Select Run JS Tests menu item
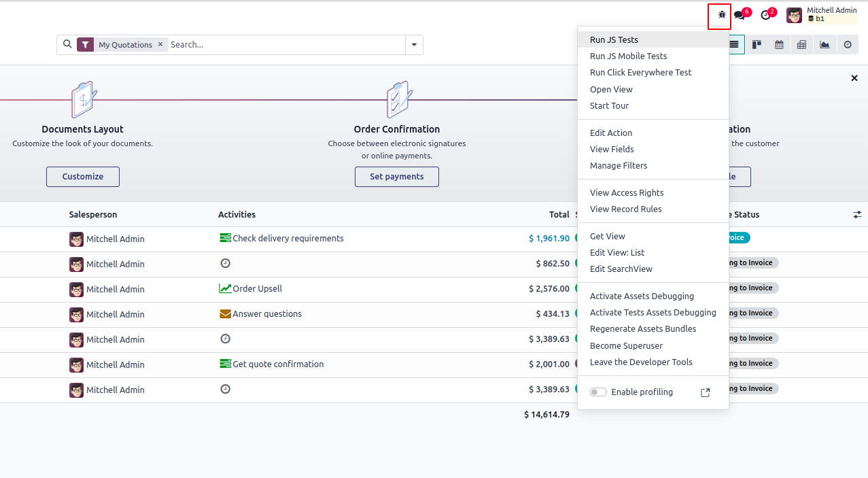868x478 pixels. click(614, 39)
